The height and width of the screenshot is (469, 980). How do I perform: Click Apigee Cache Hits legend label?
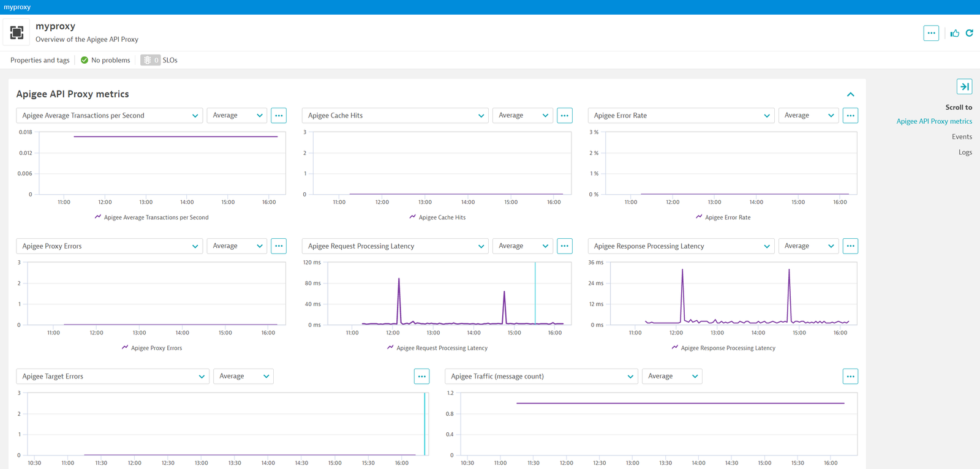pos(442,217)
